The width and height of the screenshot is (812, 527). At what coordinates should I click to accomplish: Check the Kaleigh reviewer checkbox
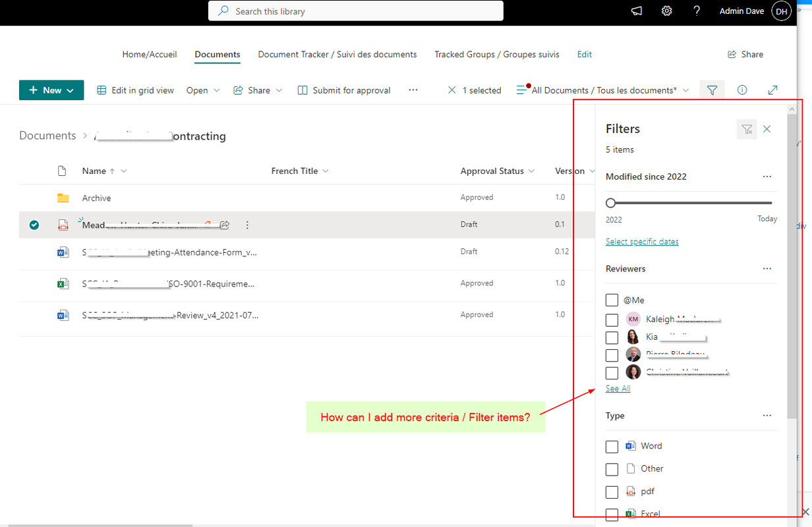click(x=612, y=320)
